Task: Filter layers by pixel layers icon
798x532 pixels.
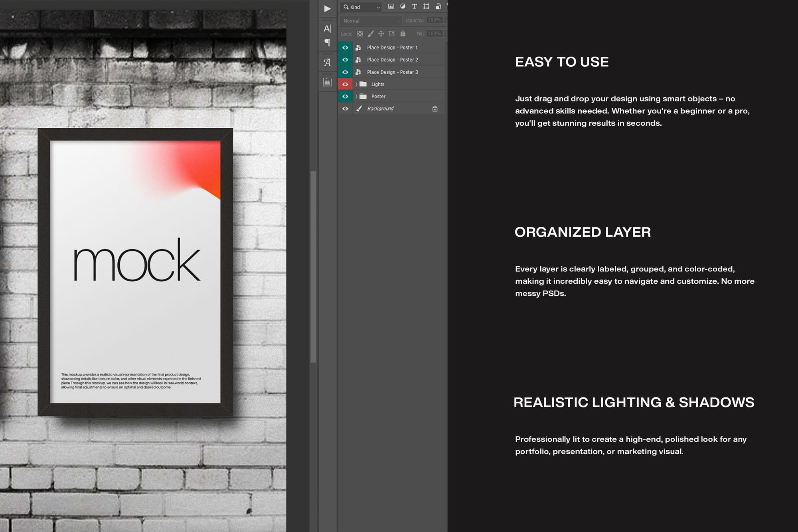Action: 391,6
